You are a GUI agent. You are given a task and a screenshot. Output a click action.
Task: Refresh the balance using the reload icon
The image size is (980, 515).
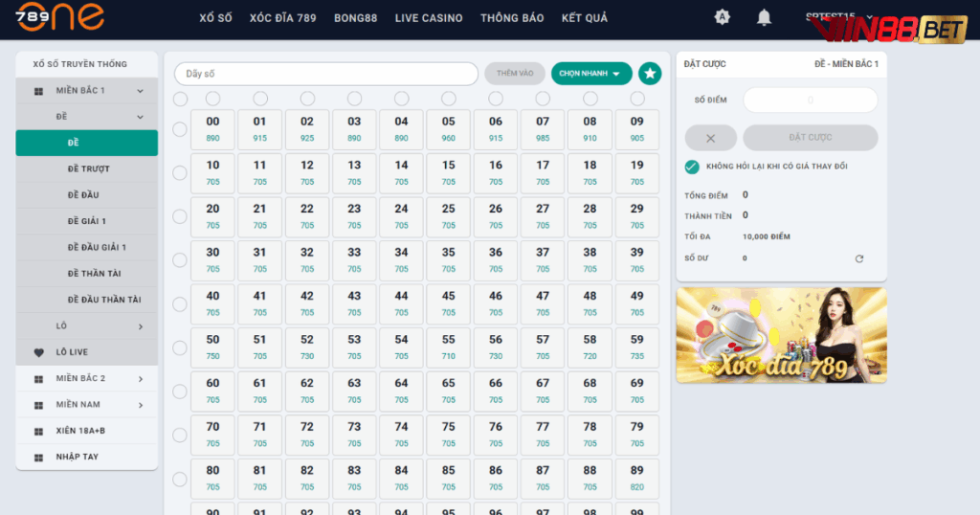click(x=859, y=258)
